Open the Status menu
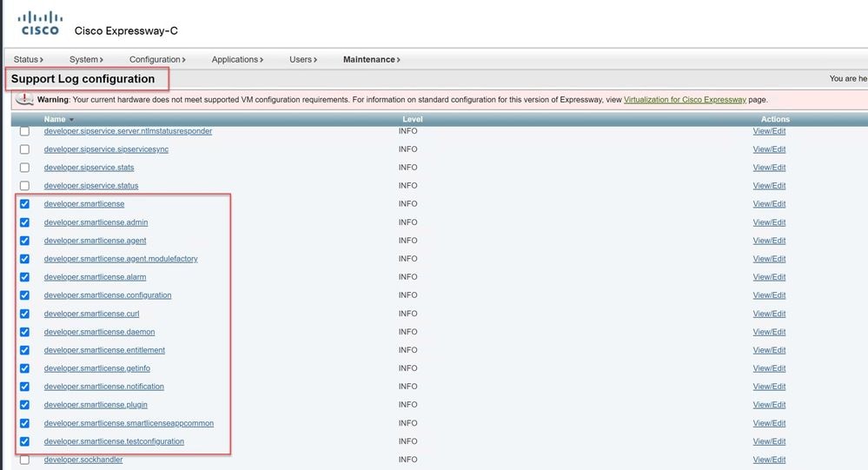The height and width of the screenshot is (470, 868). pyautogui.click(x=28, y=59)
